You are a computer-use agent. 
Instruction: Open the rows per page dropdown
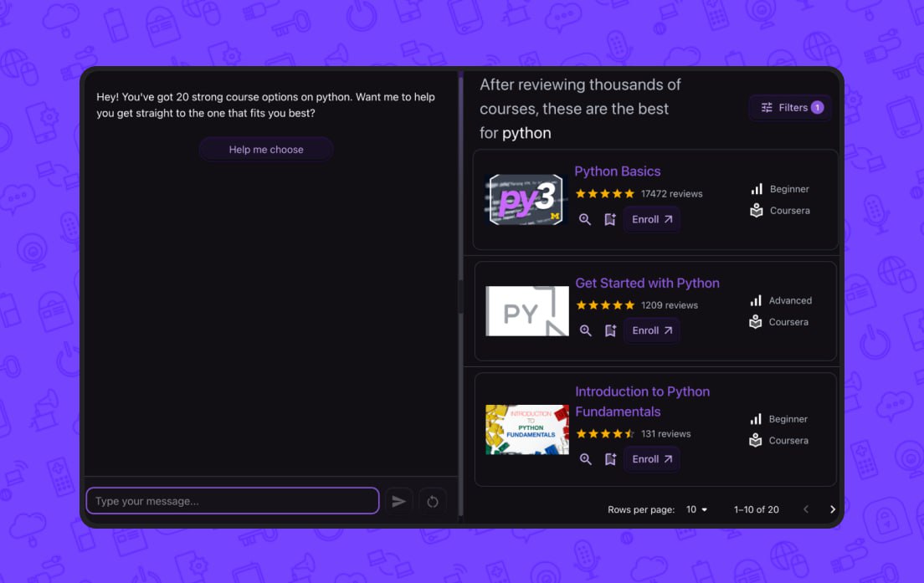[x=696, y=509]
